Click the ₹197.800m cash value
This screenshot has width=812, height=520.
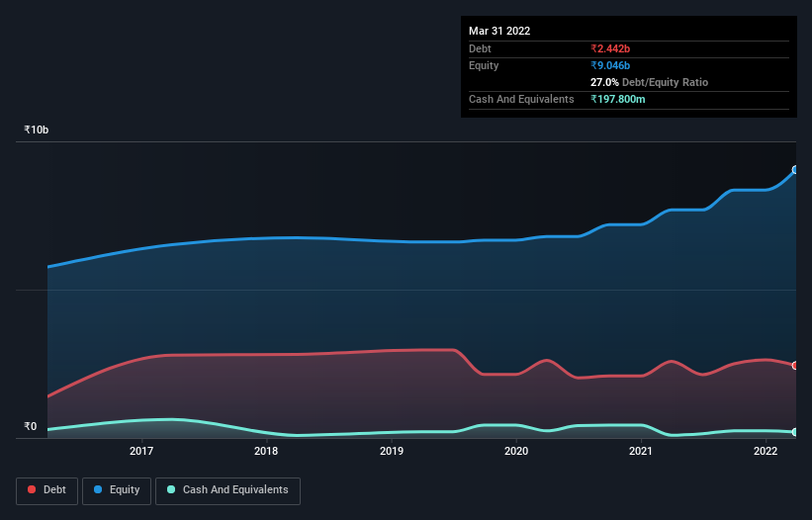tap(618, 99)
